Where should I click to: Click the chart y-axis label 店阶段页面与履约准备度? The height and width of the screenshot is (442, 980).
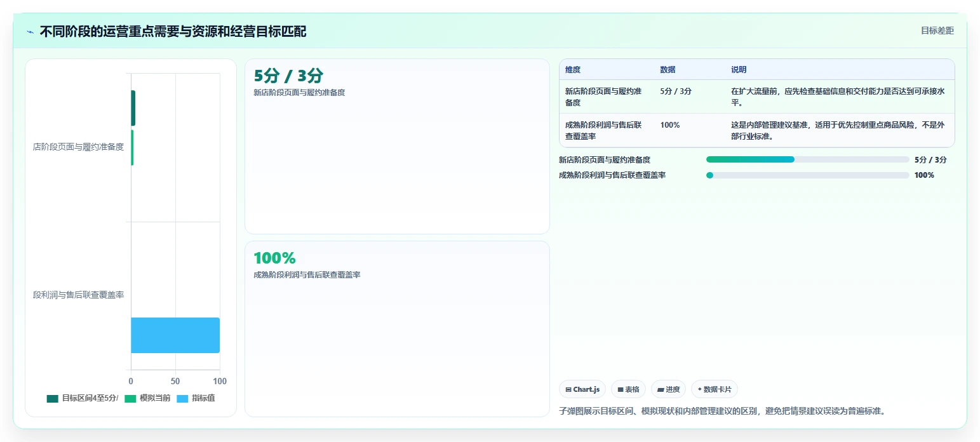click(78, 147)
